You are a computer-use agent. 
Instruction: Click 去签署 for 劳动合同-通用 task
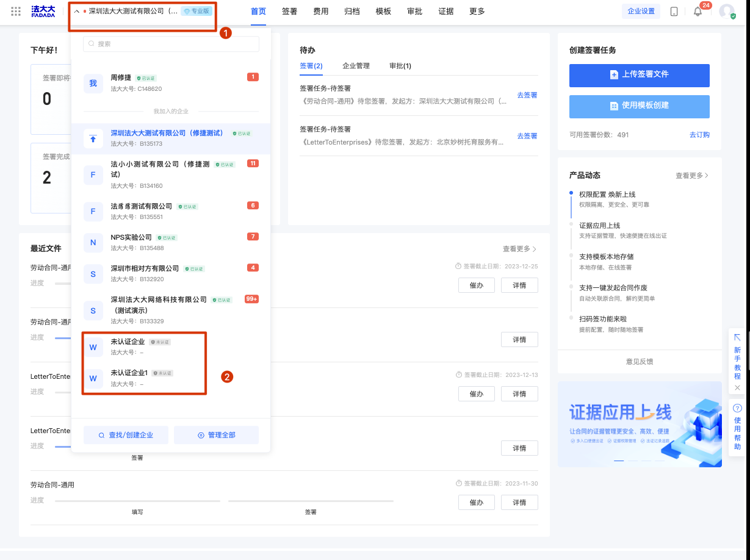tap(527, 95)
